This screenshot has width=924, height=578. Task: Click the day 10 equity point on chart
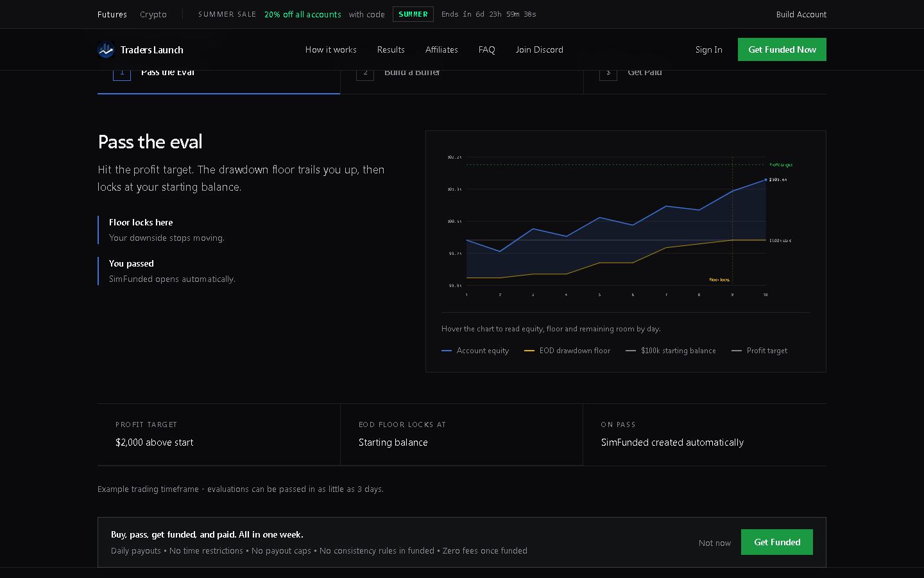coord(766,180)
